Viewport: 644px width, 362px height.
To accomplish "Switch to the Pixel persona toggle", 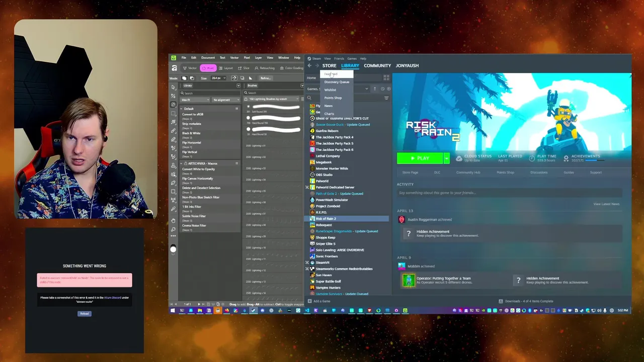I will (x=208, y=68).
